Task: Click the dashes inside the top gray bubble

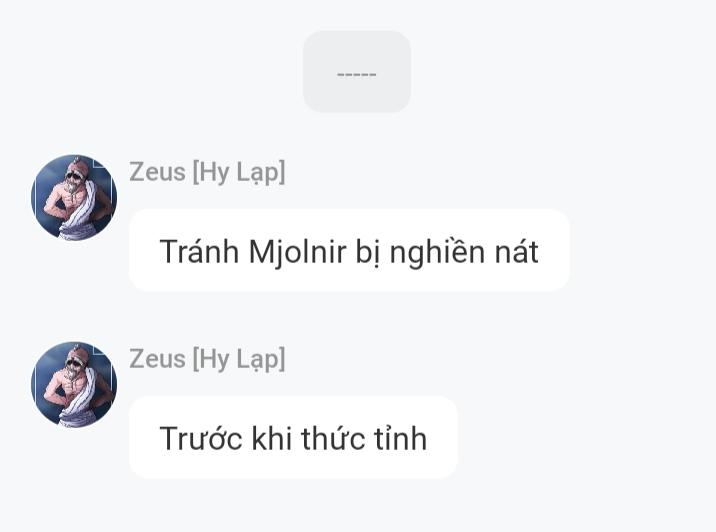Action: pyautogui.click(x=357, y=74)
